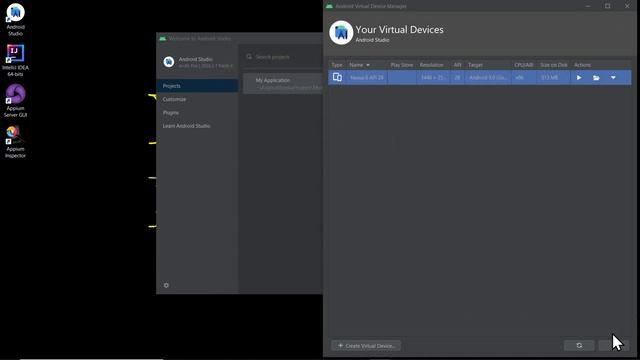This screenshot has width=640, height=360.
Task: Select the Nexus 6 API 28 name cell
Action: click(x=367, y=78)
